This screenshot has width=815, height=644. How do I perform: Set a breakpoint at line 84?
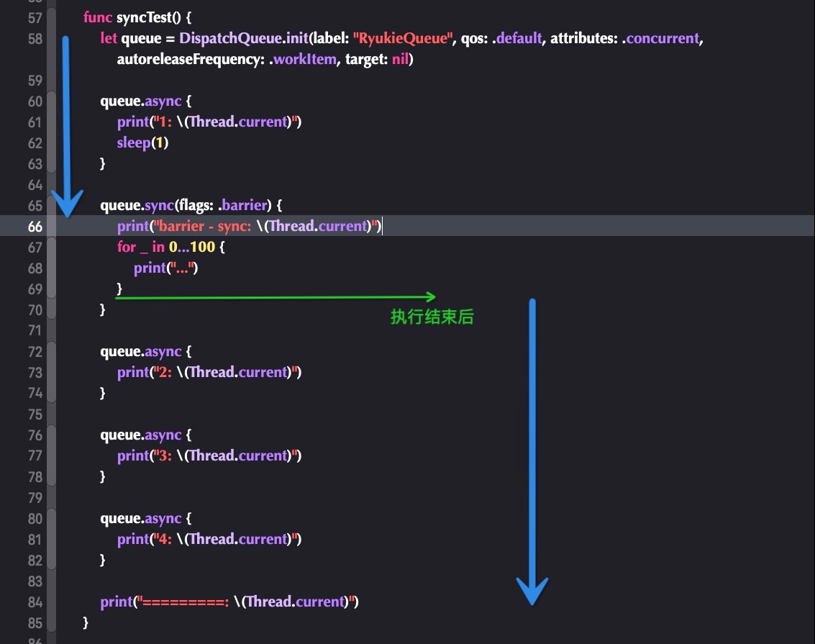pos(35,602)
